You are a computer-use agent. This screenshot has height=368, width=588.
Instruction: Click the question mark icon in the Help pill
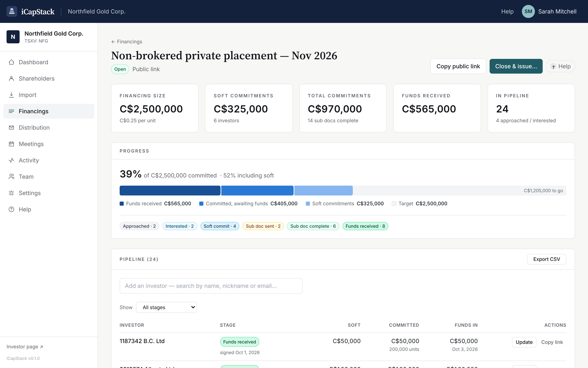coord(553,66)
